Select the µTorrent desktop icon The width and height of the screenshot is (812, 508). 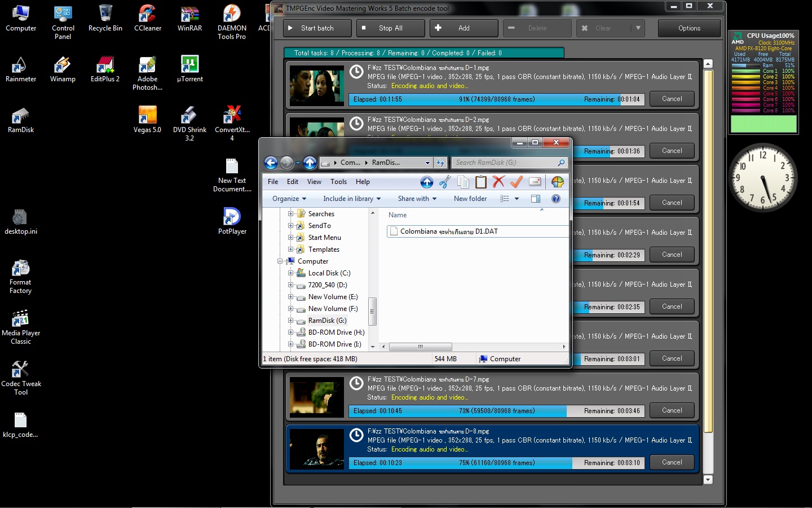[x=189, y=69]
